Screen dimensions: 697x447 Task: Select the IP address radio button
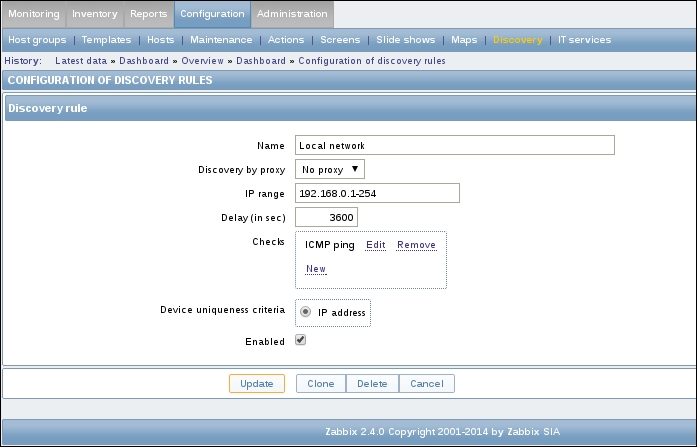pyautogui.click(x=305, y=313)
